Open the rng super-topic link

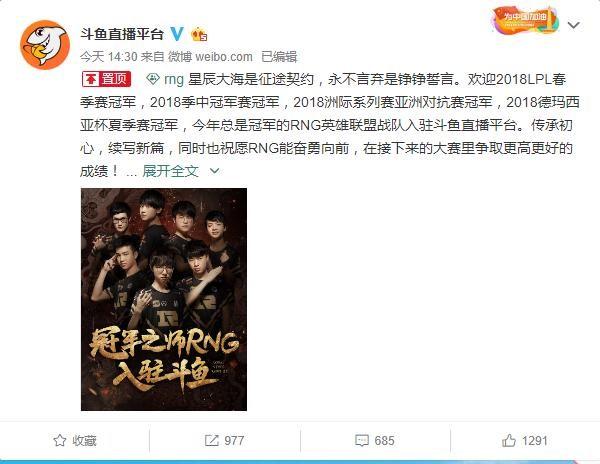[174, 80]
